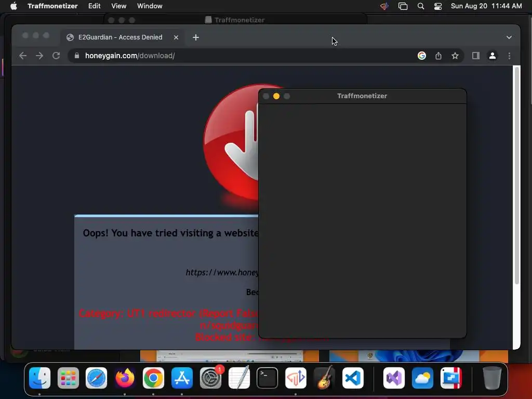Click the Google icon in address bar
The width and height of the screenshot is (532, 399).
click(x=422, y=56)
